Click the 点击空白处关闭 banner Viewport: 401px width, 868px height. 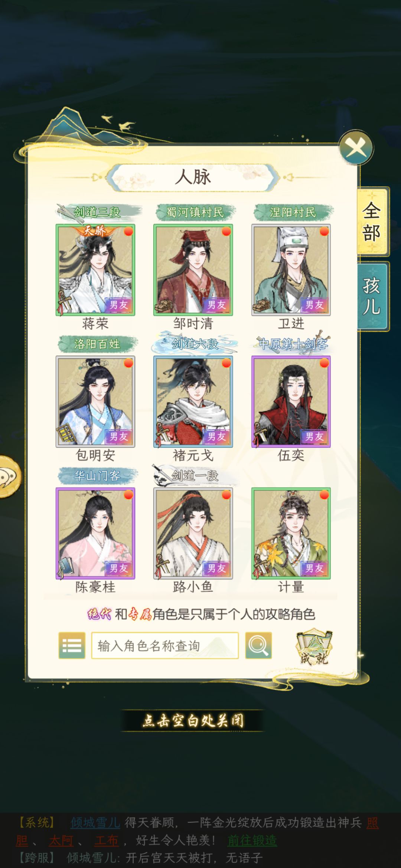(193, 721)
